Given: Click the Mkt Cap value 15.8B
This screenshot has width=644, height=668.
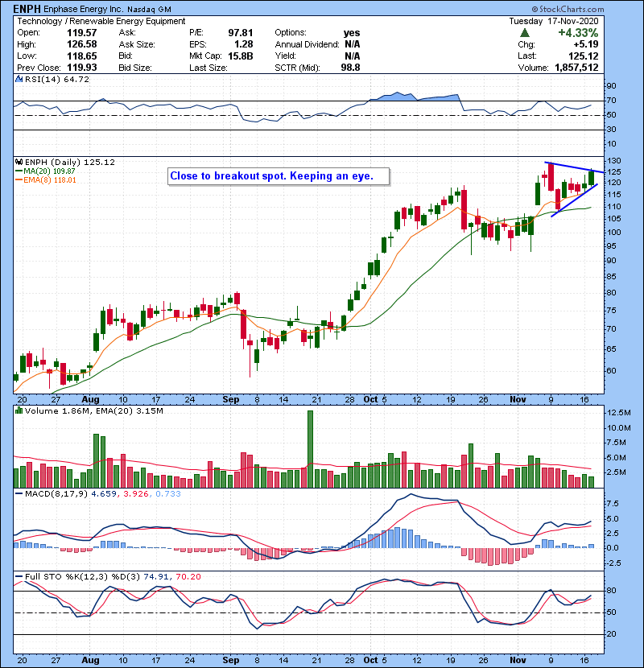Looking at the screenshot, I should point(241,56).
